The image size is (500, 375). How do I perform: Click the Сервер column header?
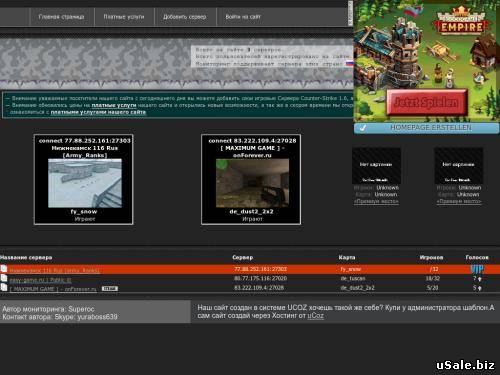pyautogui.click(x=243, y=257)
